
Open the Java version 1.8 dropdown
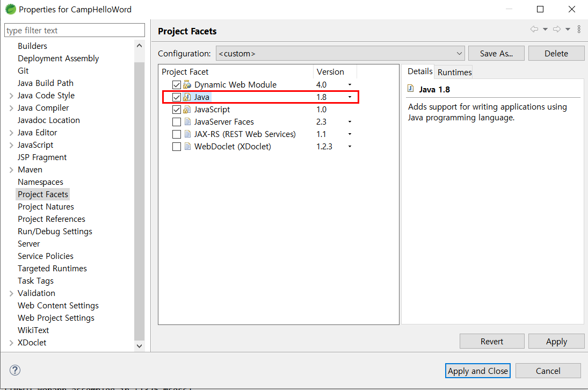(x=350, y=97)
